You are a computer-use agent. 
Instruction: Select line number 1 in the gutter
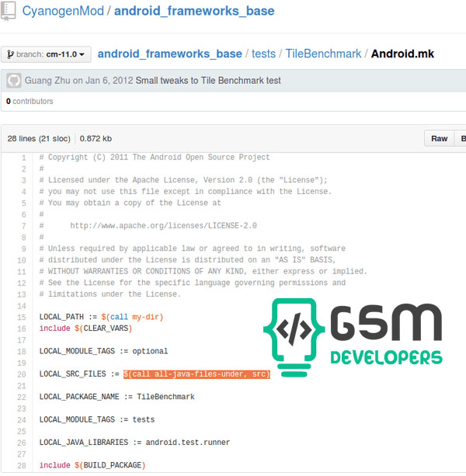click(x=24, y=158)
